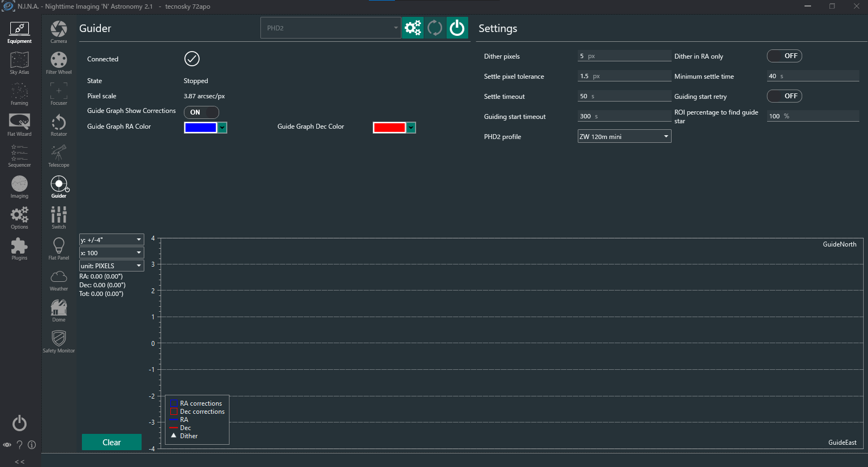Edit the Settle timeout field

[624, 96]
